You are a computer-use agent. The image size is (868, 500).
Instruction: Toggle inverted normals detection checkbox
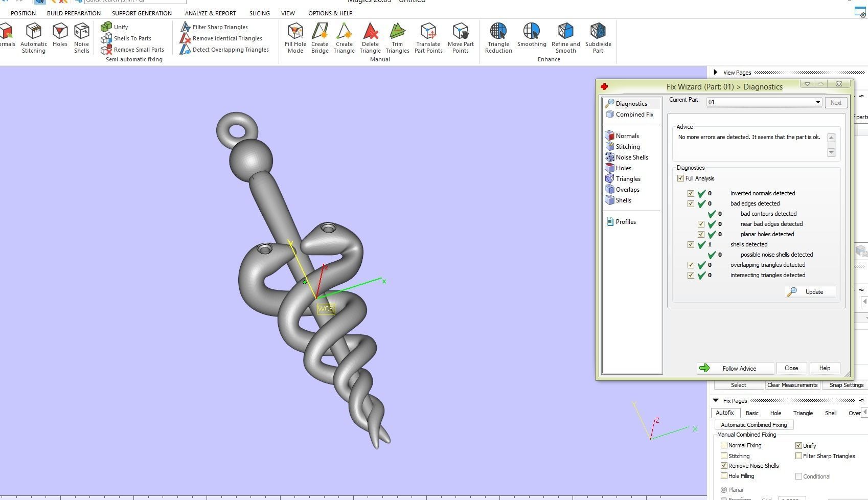pos(691,193)
